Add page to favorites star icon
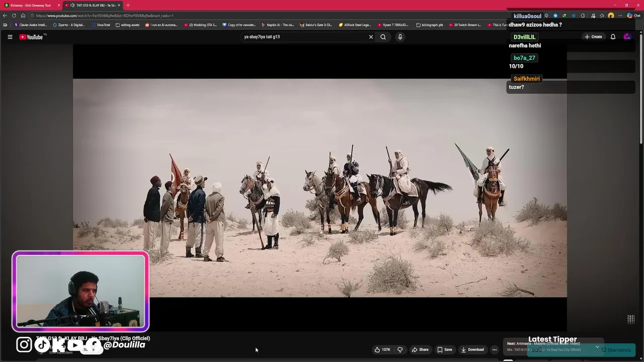The height and width of the screenshot is (362, 644). [x=602, y=16]
